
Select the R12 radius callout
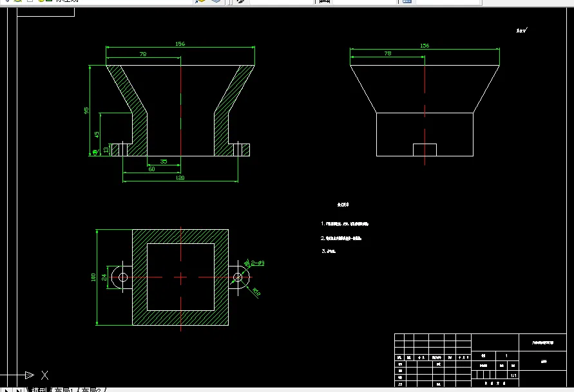(x=256, y=292)
